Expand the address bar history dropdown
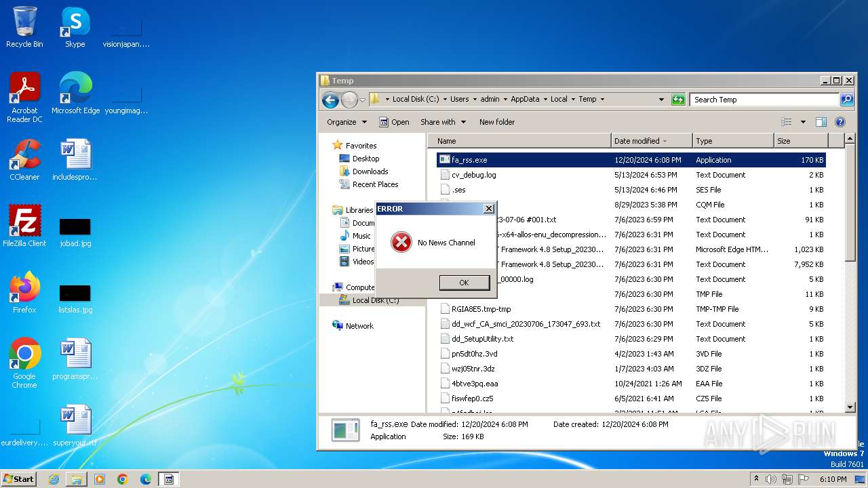This screenshot has height=488, width=868. [662, 100]
